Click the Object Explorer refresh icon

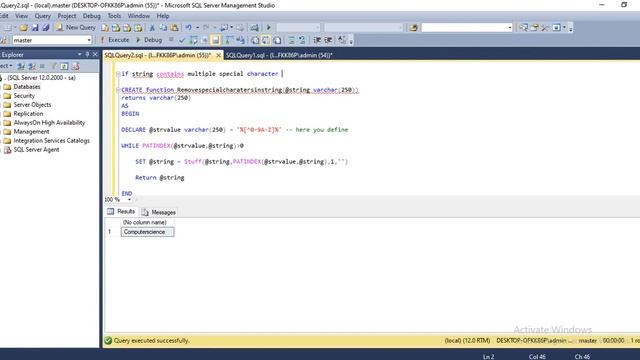pos(64,66)
